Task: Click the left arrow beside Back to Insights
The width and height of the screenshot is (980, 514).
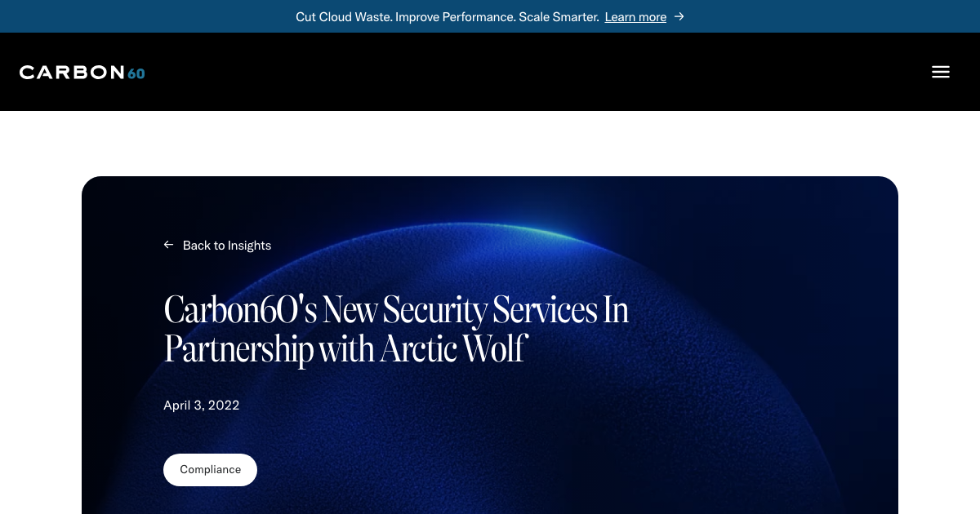Action: [x=168, y=245]
